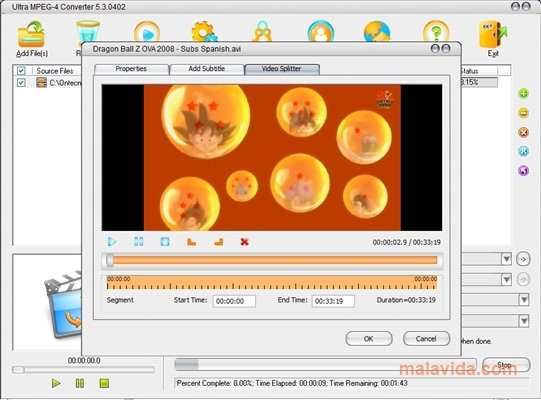
Task: Click the Duration=00:33:19 text
Action: (x=406, y=300)
